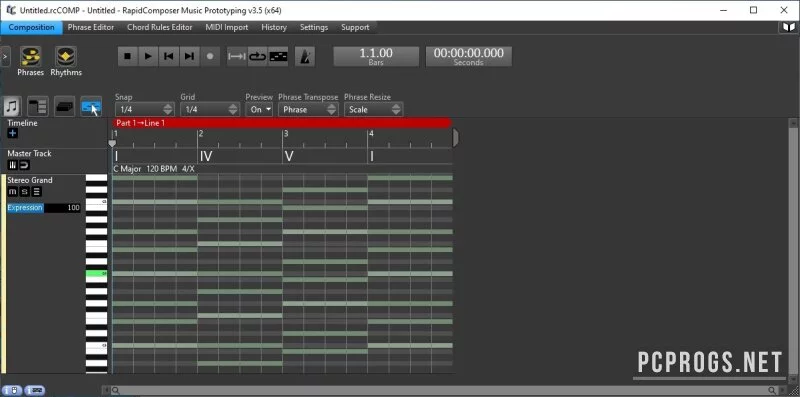The height and width of the screenshot is (397, 800).
Task: Click the 4/X time signature label
Action: click(188, 169)
